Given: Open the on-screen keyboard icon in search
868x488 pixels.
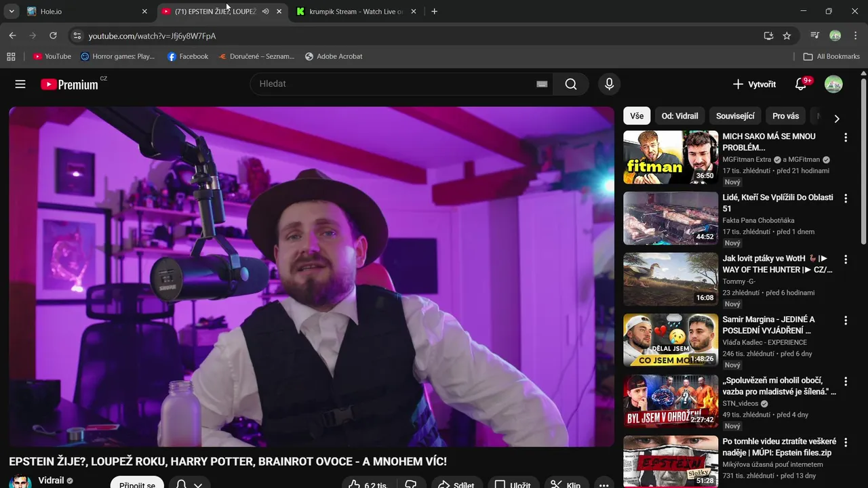Looking at the screenshot, I should tap(542, 84).
